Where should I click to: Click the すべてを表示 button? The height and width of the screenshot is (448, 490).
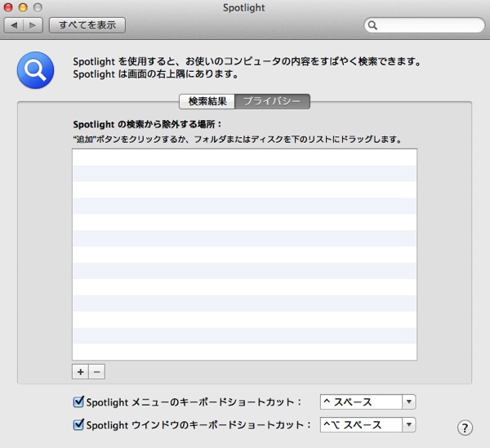tap(87, 25)
